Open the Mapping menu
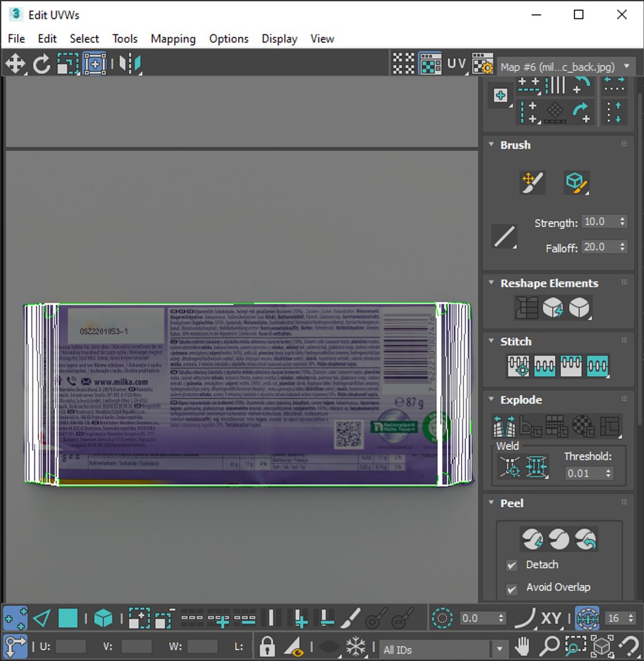Screen dimensions: 644x661 (x=173, y=39)
